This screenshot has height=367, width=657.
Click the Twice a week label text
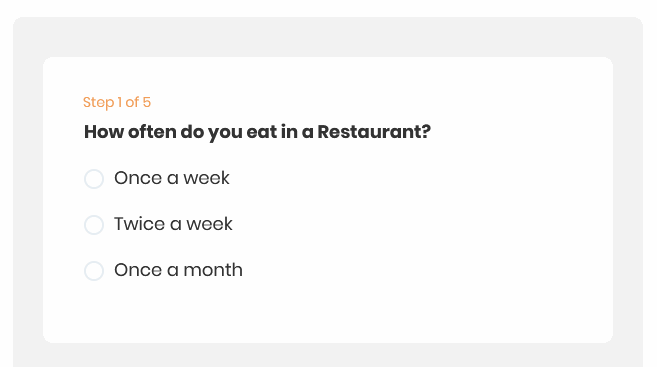tap(173, 224)
